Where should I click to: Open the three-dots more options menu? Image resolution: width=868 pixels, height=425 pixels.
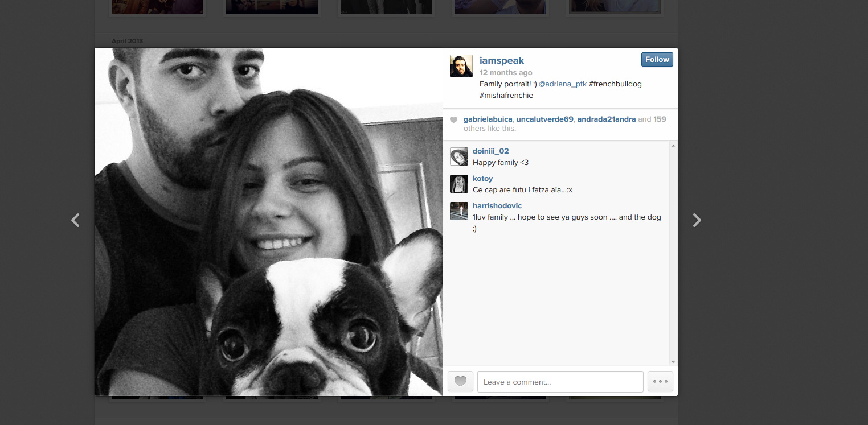pos(660,382)
